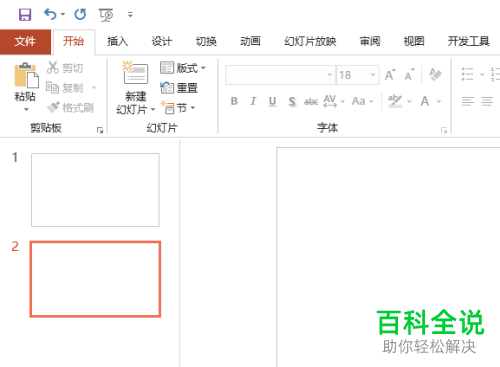Open the 文件 (File) tab
This screenshot has width=500, height=367.
[x=25, y=42]
